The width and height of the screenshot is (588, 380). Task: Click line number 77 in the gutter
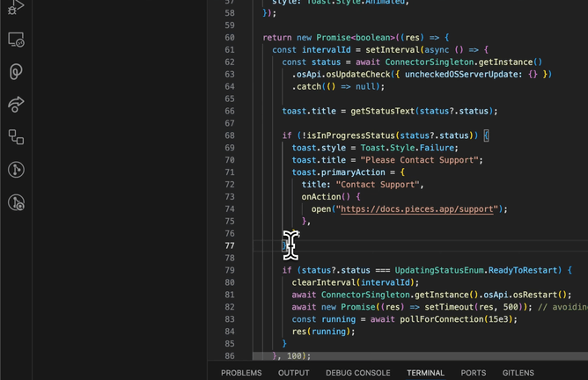pyautogui.click(x=229, y=245)
